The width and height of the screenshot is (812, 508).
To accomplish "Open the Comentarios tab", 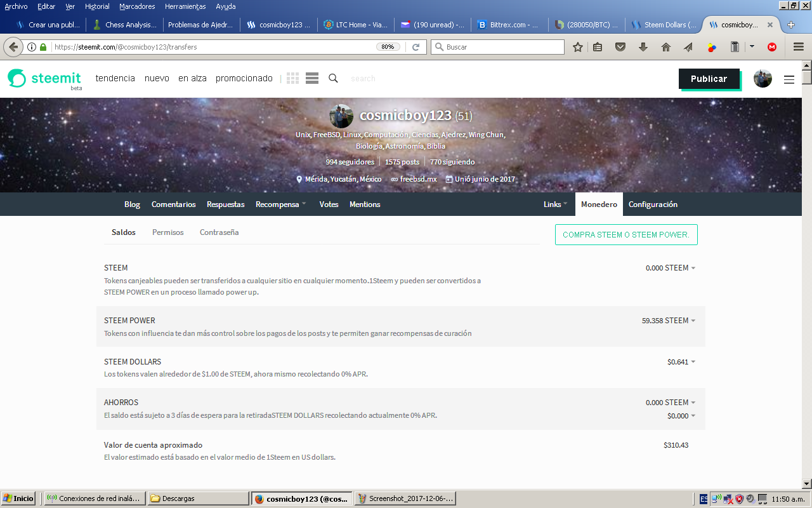I will click(173, 204).
